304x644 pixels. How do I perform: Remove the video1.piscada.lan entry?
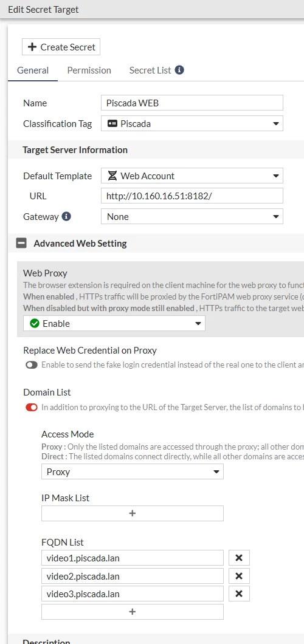[x=239, y=558]
